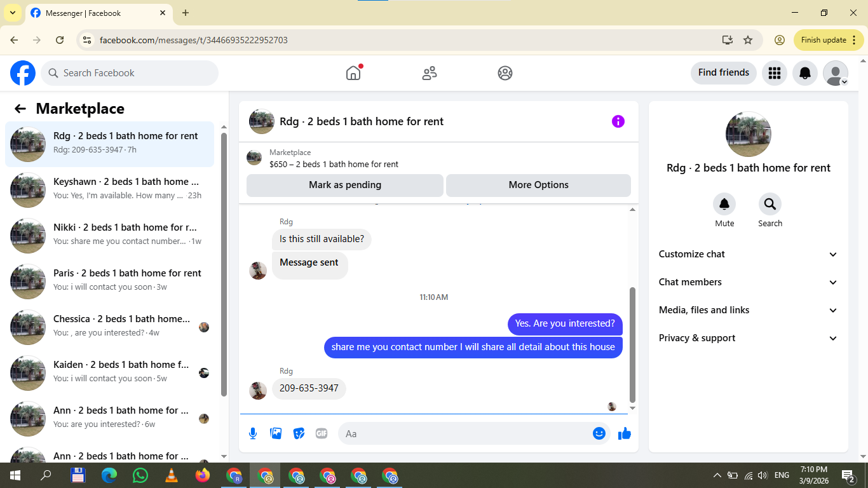Screen dimensions: 868x488
Task: Open Firefox from the taskbar
Action: 203,475
